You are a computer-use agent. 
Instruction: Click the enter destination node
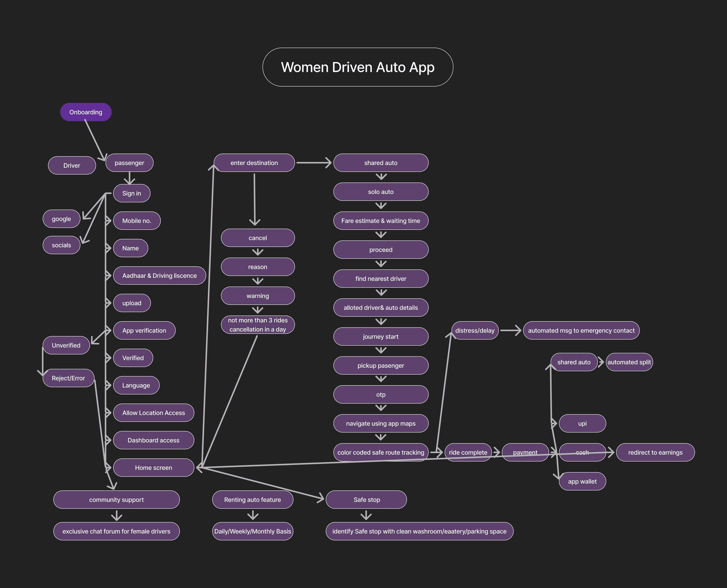(254, 163)
